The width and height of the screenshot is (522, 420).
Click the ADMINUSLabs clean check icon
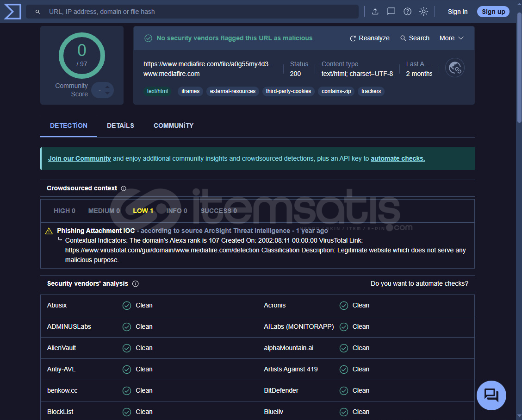tap(127, 327)
